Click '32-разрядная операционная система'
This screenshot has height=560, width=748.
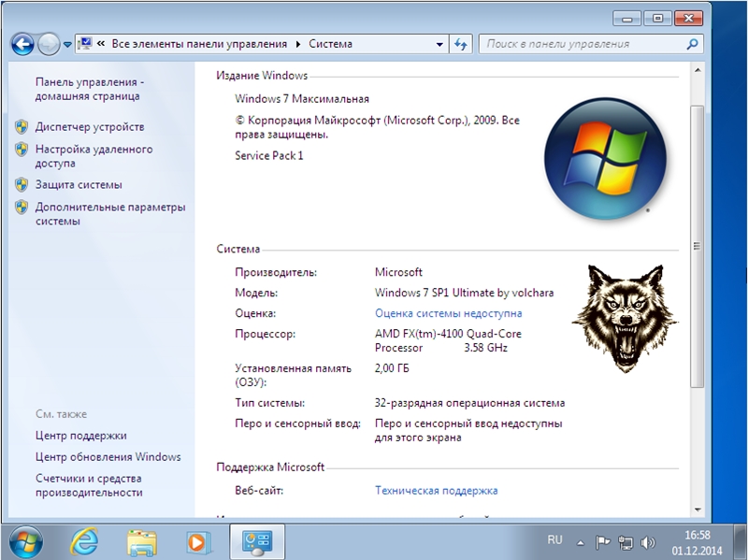(469, 403)
